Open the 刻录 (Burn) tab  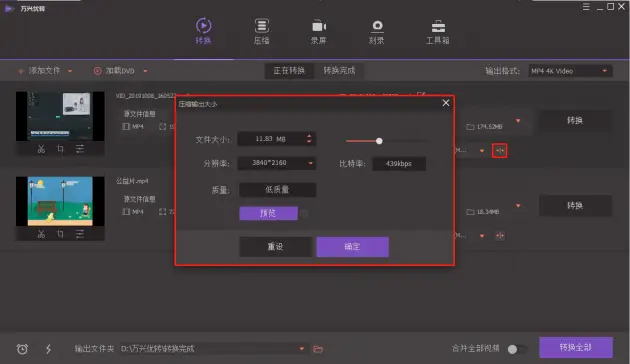click(x=376, y=31)
